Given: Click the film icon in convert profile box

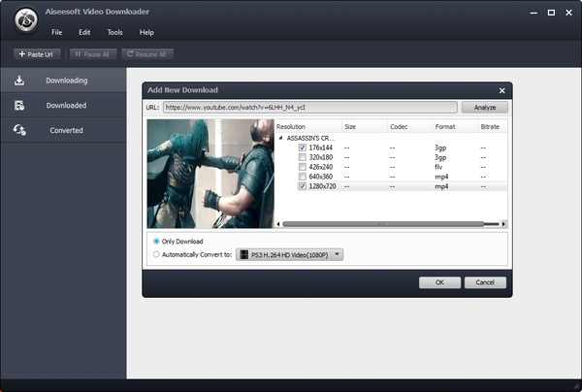Looking at the screenshot, I should click(x=243, y=254).
